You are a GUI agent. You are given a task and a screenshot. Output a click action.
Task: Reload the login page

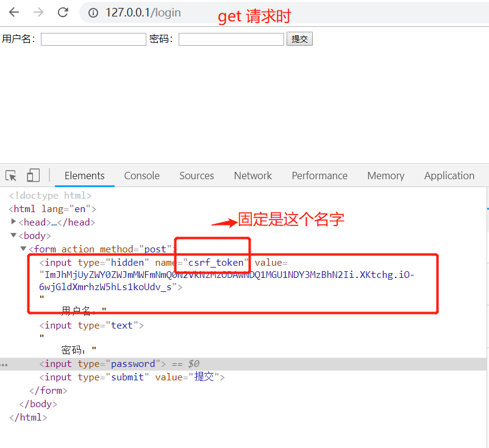click(63, 12)
